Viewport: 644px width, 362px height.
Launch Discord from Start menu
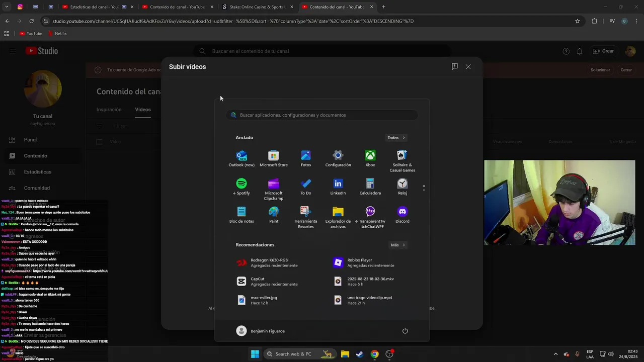[403, 215]
